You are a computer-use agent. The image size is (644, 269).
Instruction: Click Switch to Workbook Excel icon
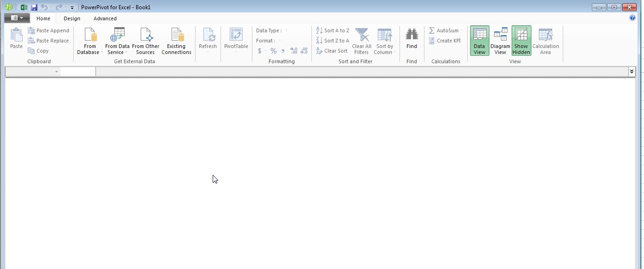[24, 7]
